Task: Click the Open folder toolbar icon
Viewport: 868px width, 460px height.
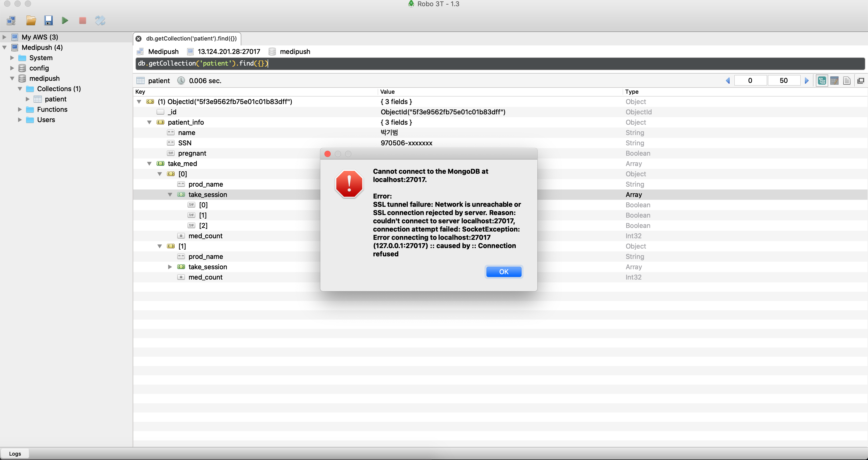Action: [x=31, y=21]
